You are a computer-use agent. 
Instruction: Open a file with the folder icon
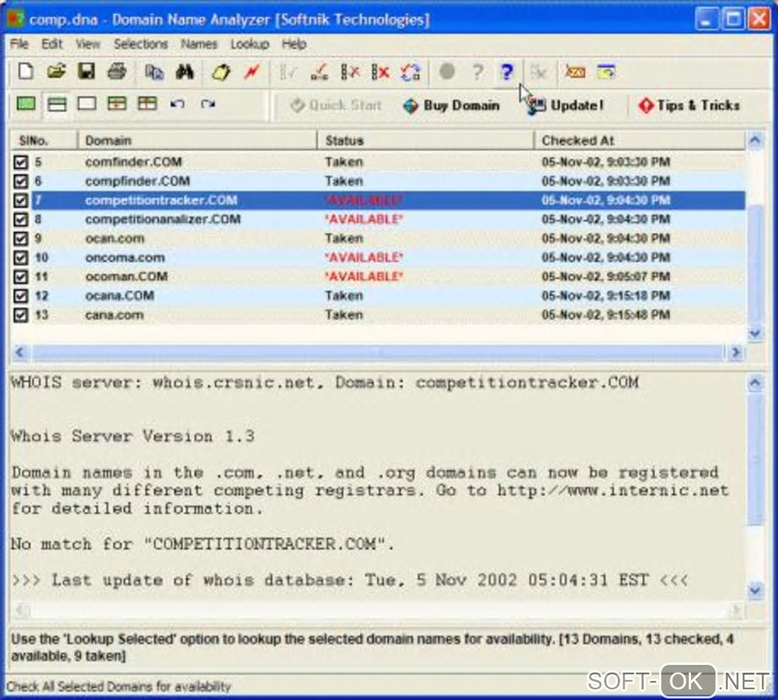click(56, 72)
